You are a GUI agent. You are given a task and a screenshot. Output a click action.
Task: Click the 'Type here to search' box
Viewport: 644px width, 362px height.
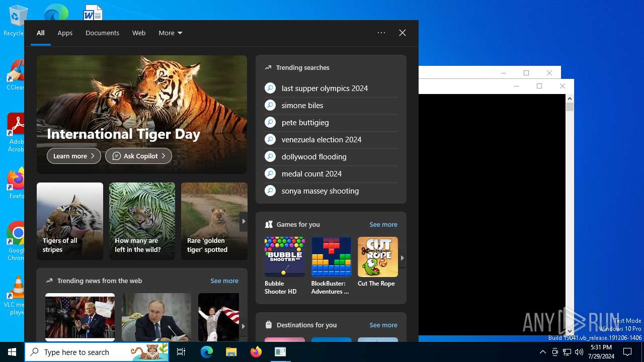(x=97, y=352)
